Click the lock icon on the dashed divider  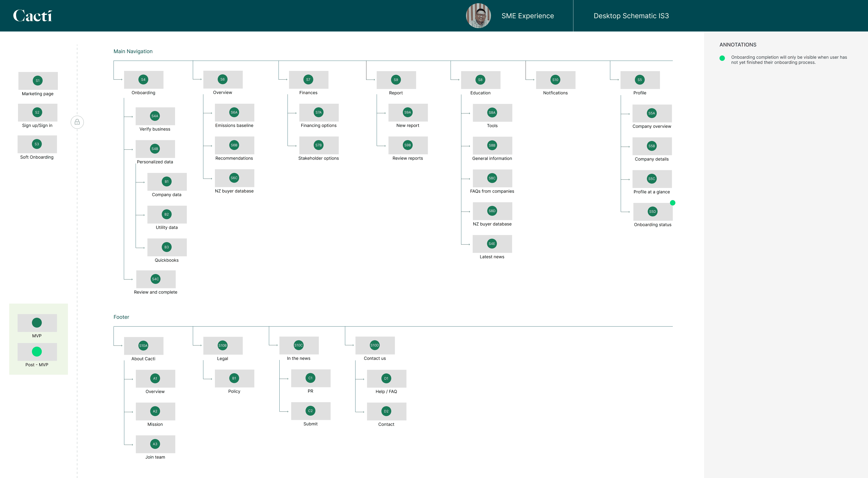click(77, 122)
